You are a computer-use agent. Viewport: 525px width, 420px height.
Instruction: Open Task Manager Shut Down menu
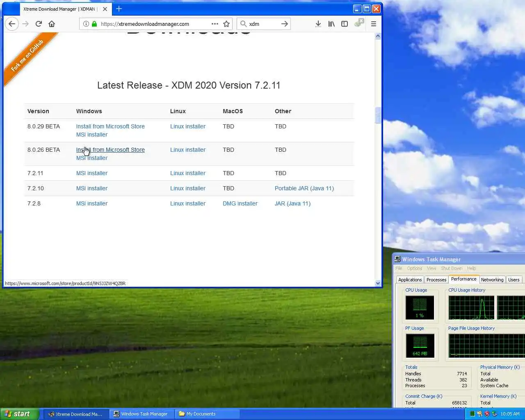(452, 268)
